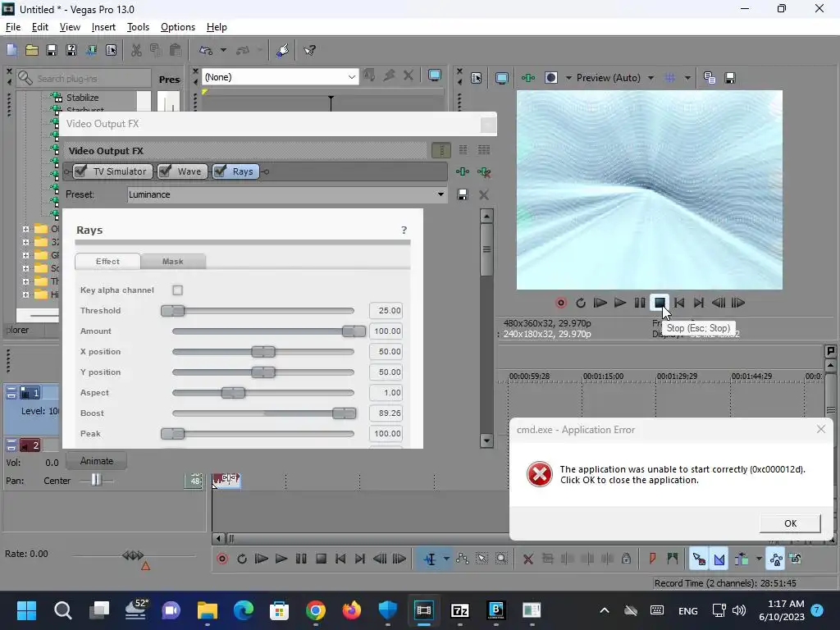Open project with the folder icon
This screenshot has width=840, height=630.
32,50
